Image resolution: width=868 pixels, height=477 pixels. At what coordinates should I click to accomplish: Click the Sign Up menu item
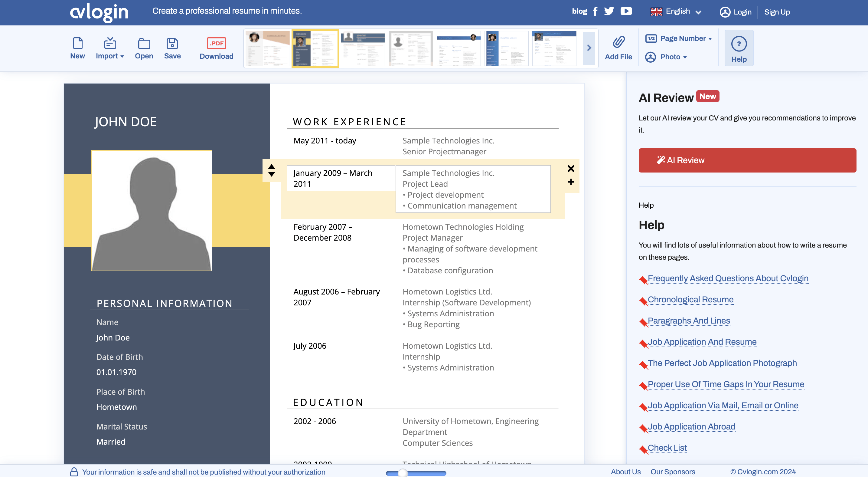point(777,12)
